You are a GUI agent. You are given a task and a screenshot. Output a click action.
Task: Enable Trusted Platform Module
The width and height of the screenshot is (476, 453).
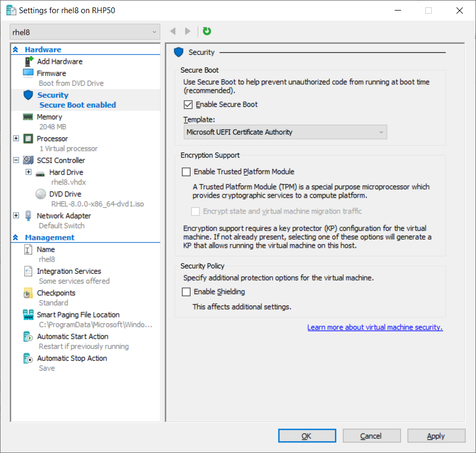click(x=186, y=171)
